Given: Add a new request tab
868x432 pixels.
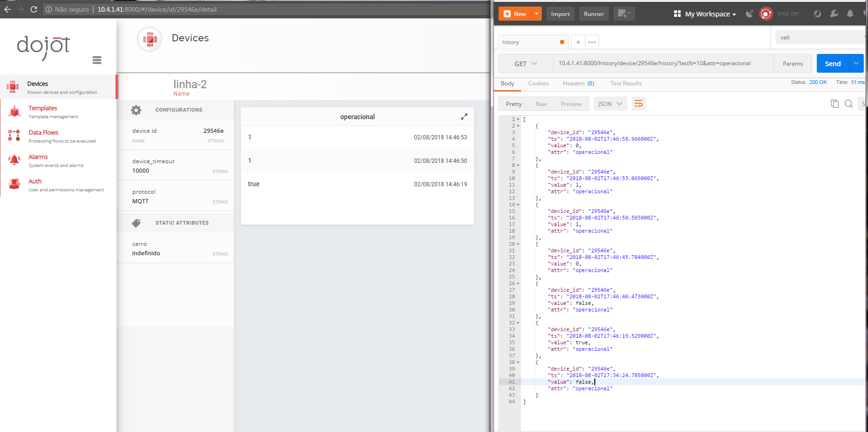Looking at the screenshot, I should 578,42.
